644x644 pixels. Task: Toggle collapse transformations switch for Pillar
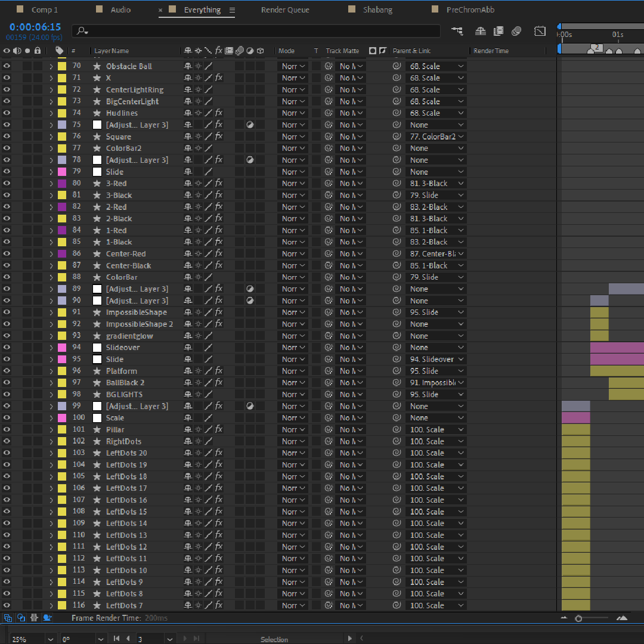pyautogui.click(x=198, y=429)
